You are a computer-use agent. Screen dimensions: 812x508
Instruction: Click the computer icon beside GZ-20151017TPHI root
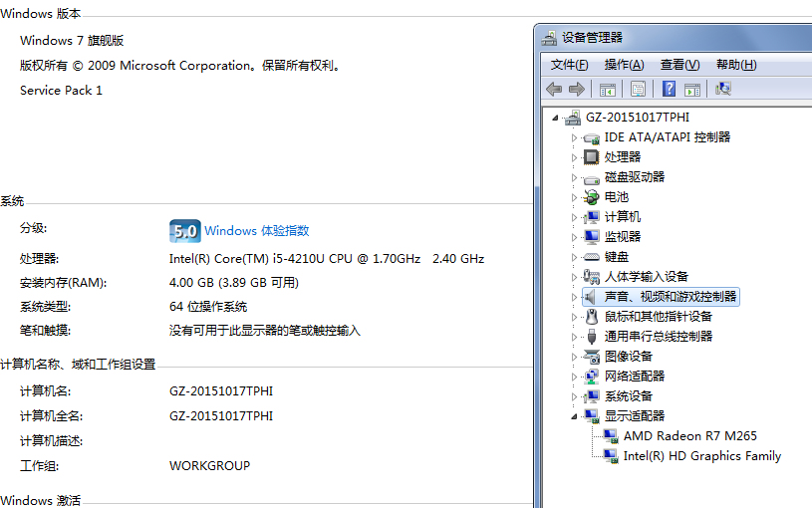point(573,118)
